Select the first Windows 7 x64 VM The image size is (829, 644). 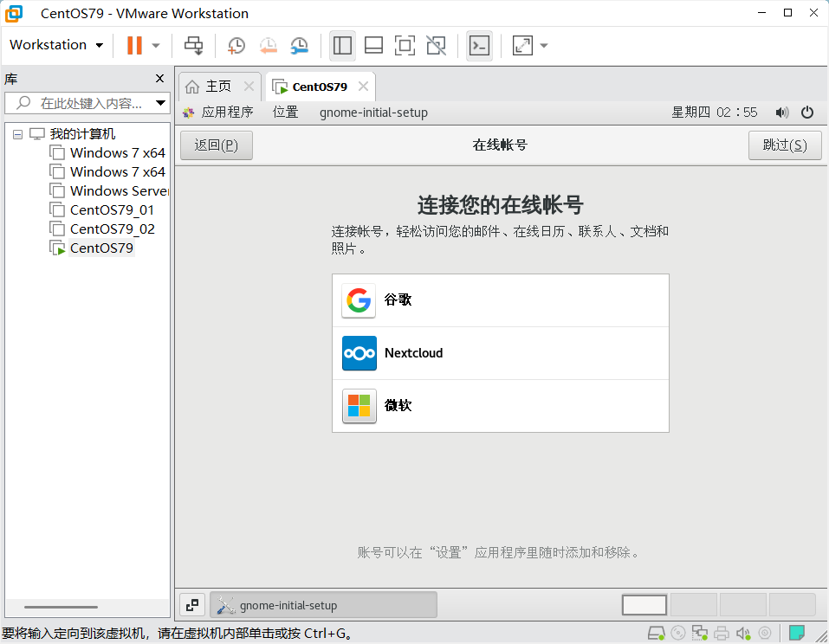click(117, 152)
